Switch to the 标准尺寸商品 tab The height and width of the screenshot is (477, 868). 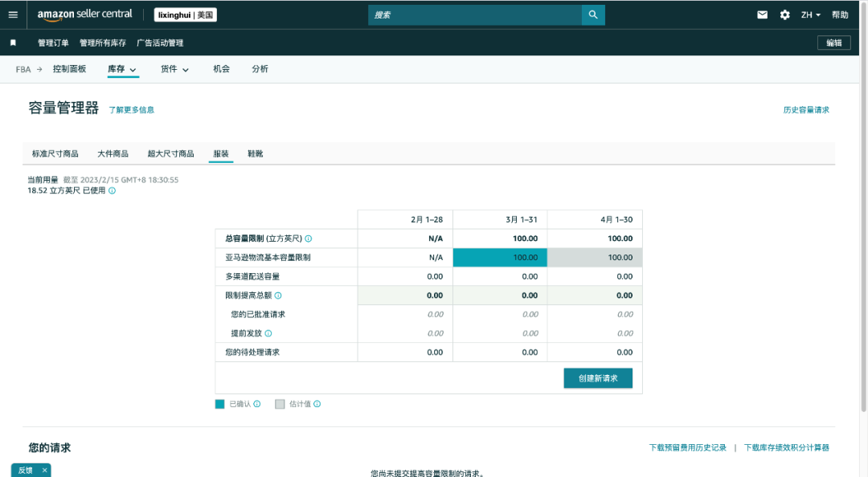[55, 154]
